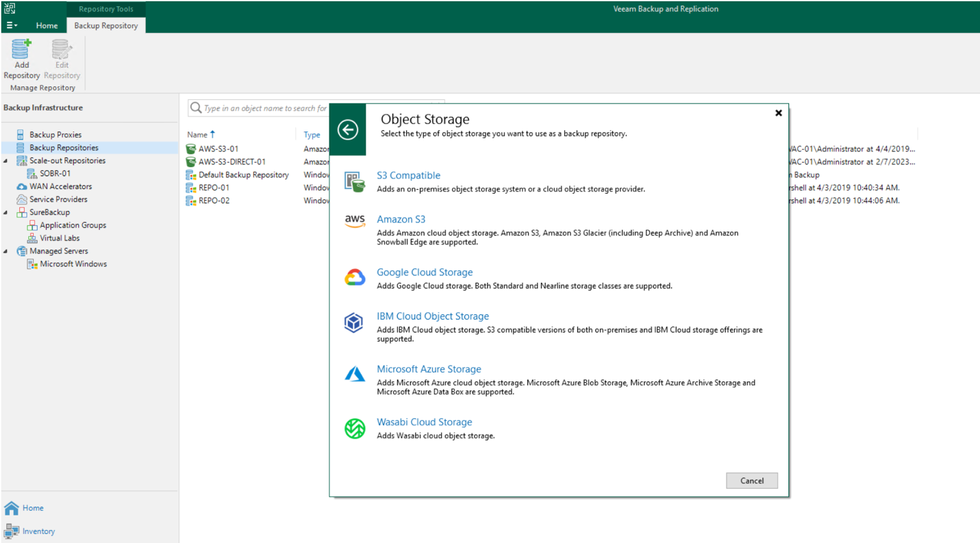Click the REPO-02 repository icon
980x543 pixels.
(191, 201)
